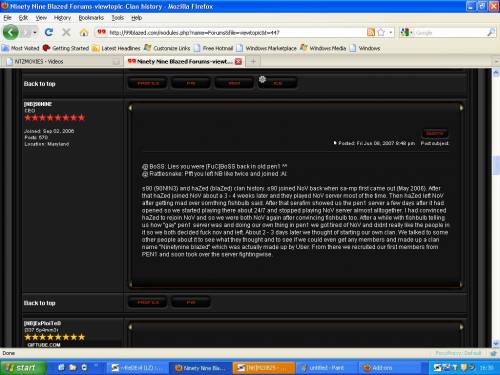The height and width of the screenshot is (375, 500).
Task: Close the Ninety Nine Blazed Forums tab
Action: tap(238, 61)
